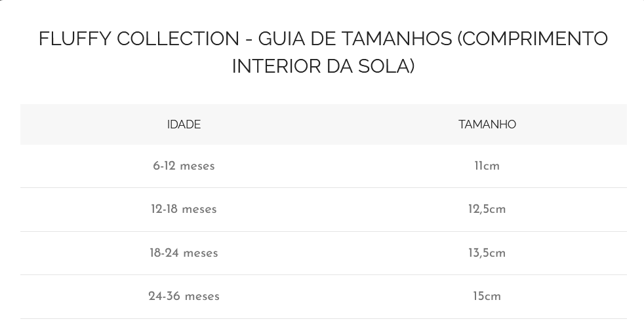Click the 15cm size value
The height and width of the screenshot is (336, 644).
tap(487, 297)
